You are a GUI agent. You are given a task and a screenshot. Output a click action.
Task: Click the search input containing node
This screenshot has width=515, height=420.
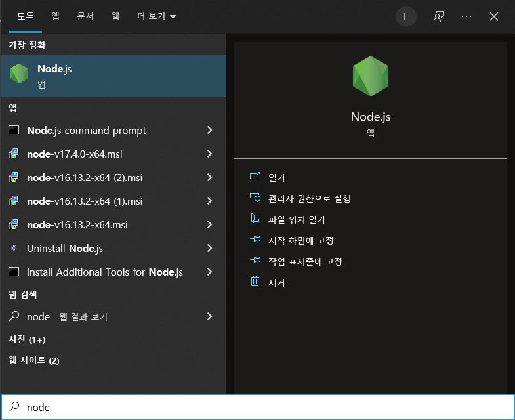(257, 407)
